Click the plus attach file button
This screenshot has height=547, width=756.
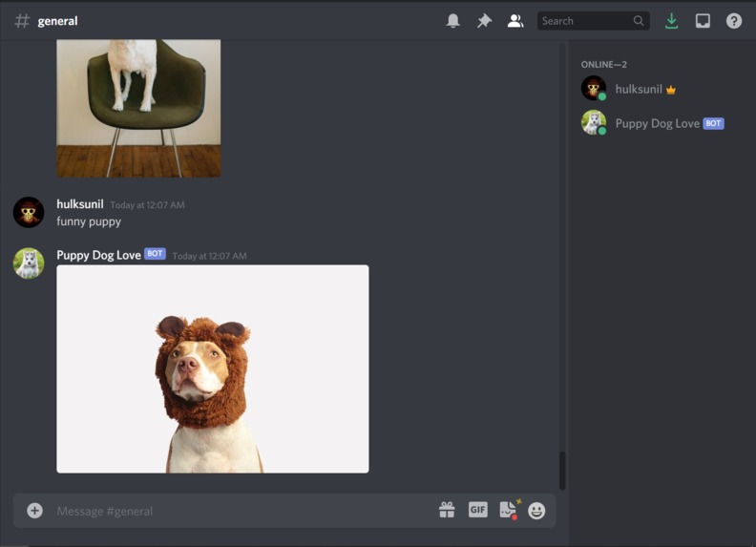pos(34,511)
